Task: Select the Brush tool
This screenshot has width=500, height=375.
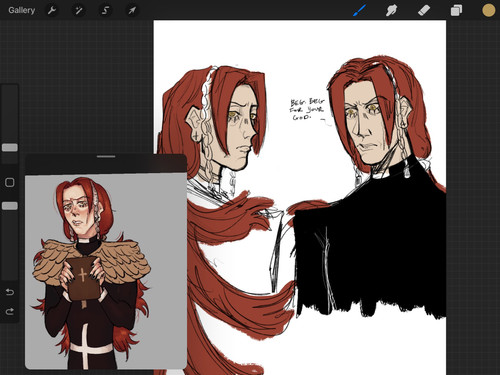Action: (x=360, y=10)
